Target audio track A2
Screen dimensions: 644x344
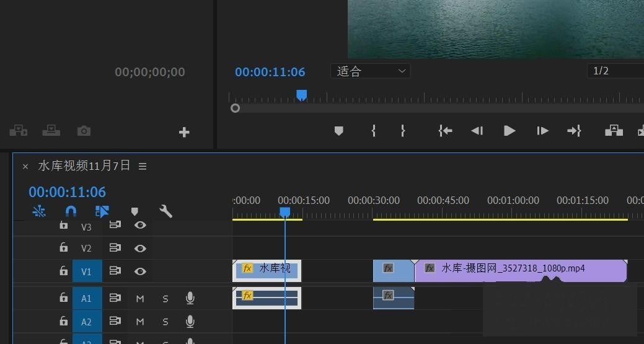[87, 322]
